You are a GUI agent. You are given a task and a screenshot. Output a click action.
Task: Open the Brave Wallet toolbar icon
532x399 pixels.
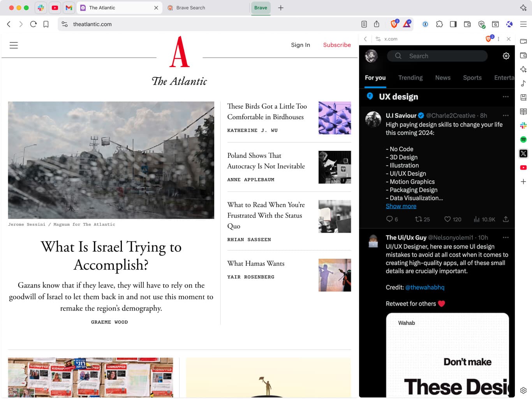pyautogui.click(x=467, y=24)
